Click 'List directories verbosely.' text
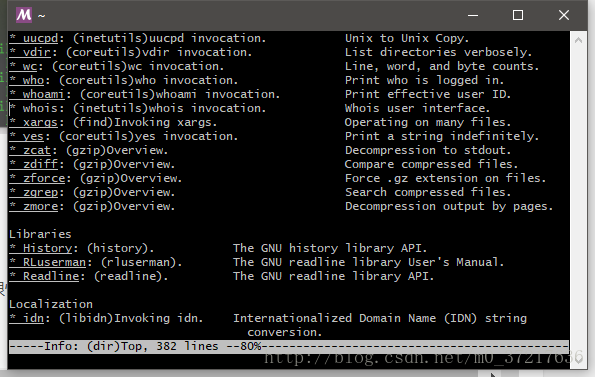The image size is (595, 377). click(x=438, y=52)
